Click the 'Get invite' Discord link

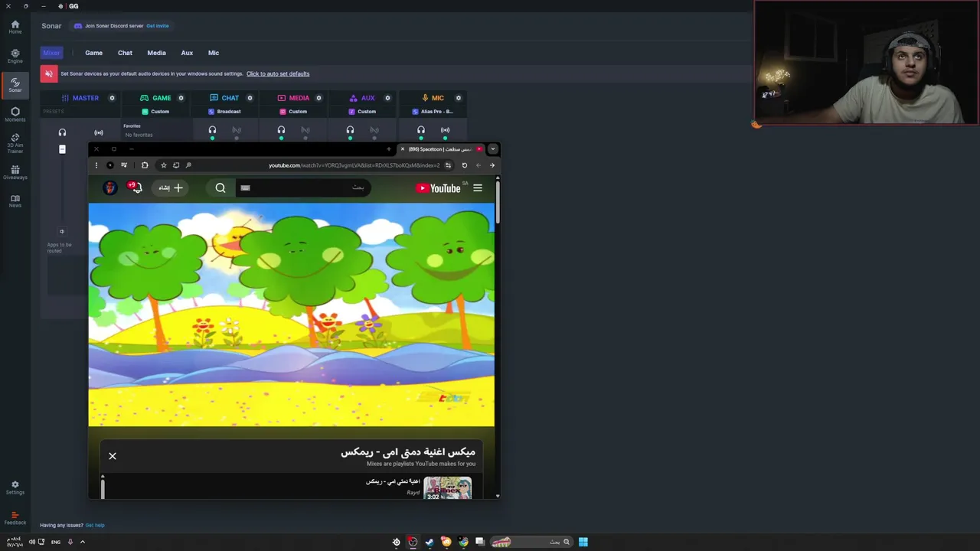(158, 26)
